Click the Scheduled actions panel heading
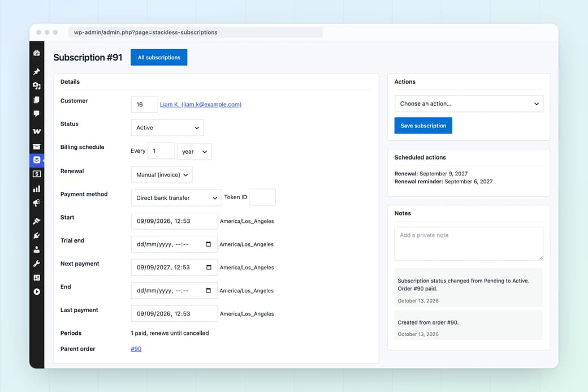 pos(420,158)
